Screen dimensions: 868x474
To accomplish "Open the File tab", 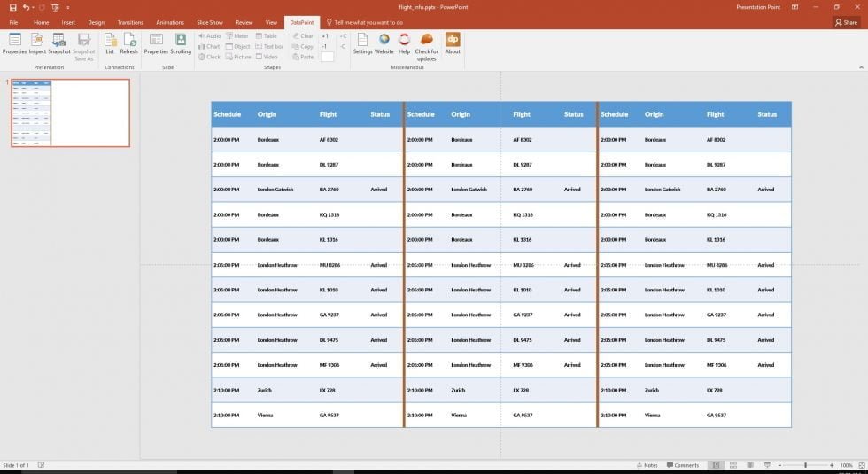I will pyautogui.click(x=13, y=23).
